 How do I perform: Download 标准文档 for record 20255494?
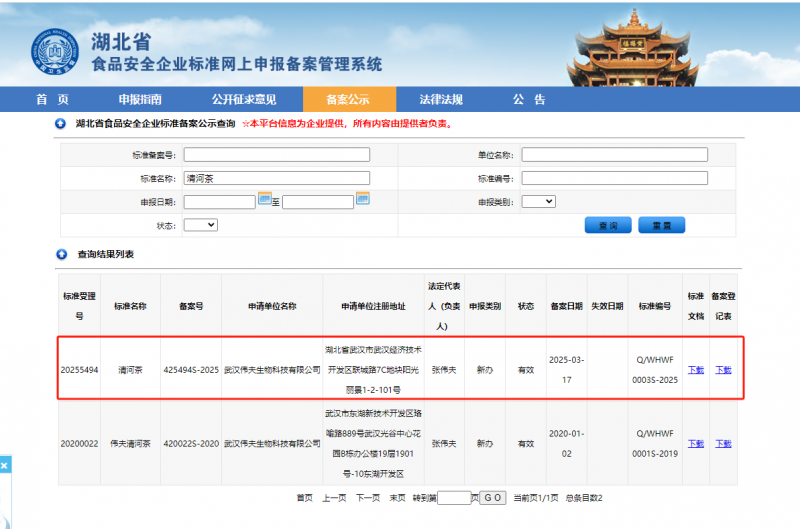696,369
